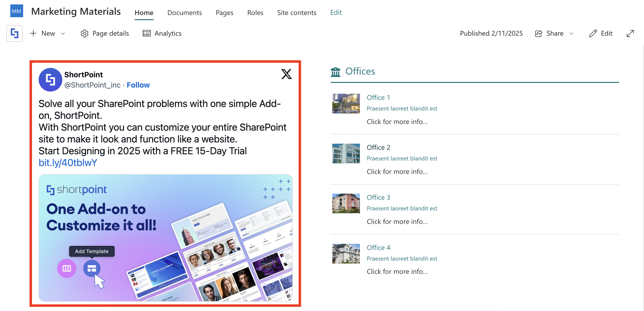Click the MM site logo tile

(16, 11)
